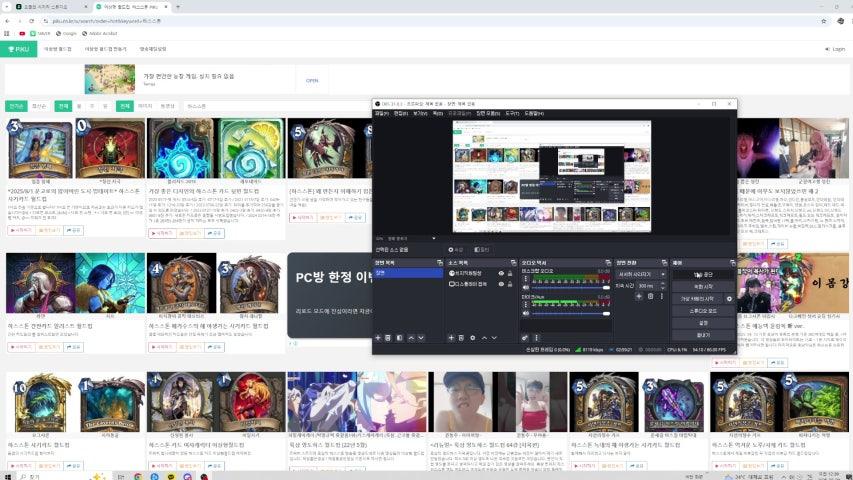Open Windows Start button on taskbar
This screenshot has width=853, height=480.
click(x=8, y=476)
